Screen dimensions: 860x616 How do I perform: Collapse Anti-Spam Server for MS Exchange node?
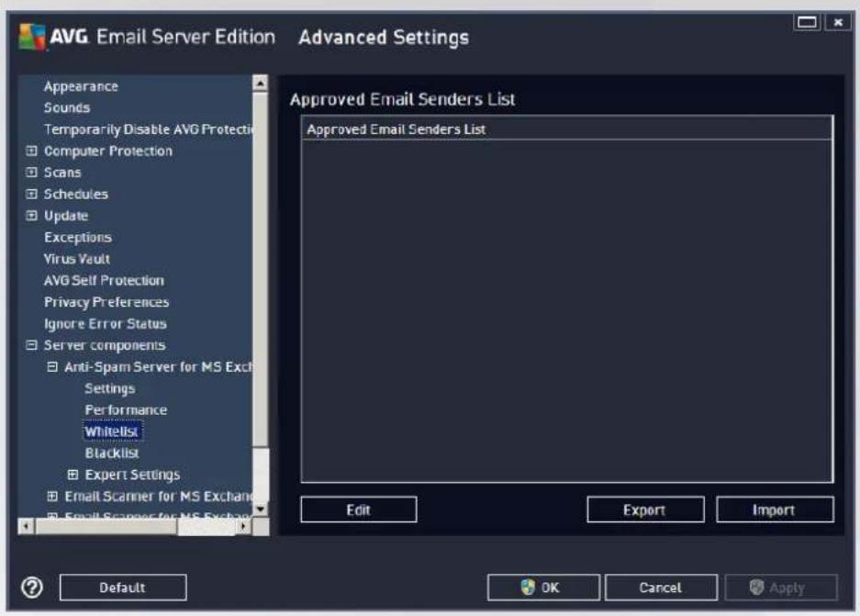[x=52, y=366]
